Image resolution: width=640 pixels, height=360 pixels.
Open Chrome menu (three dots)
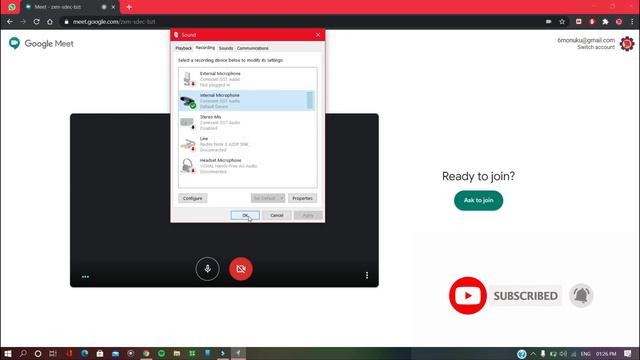pyautogui.click(x=632, y=22)
